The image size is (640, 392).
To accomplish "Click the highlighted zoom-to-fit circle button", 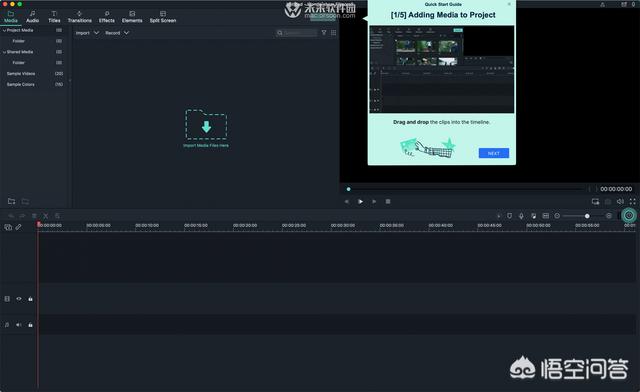I will click(x=629, y=215).
